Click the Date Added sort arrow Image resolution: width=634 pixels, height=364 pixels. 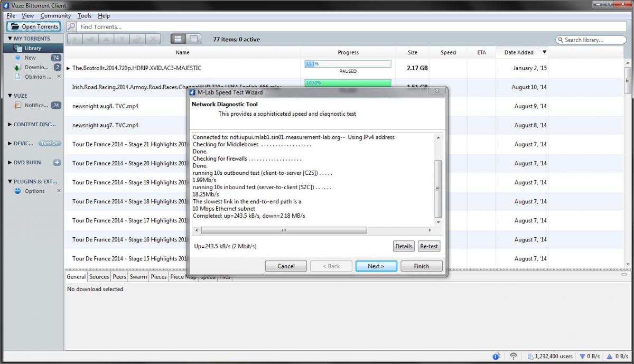[544, 52]
